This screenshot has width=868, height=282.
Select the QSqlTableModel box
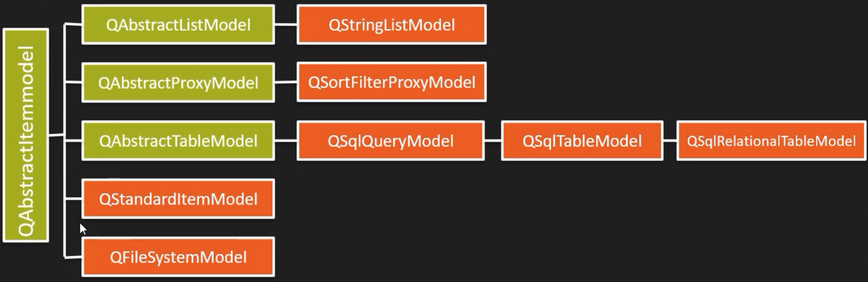[x=582, y=141]
